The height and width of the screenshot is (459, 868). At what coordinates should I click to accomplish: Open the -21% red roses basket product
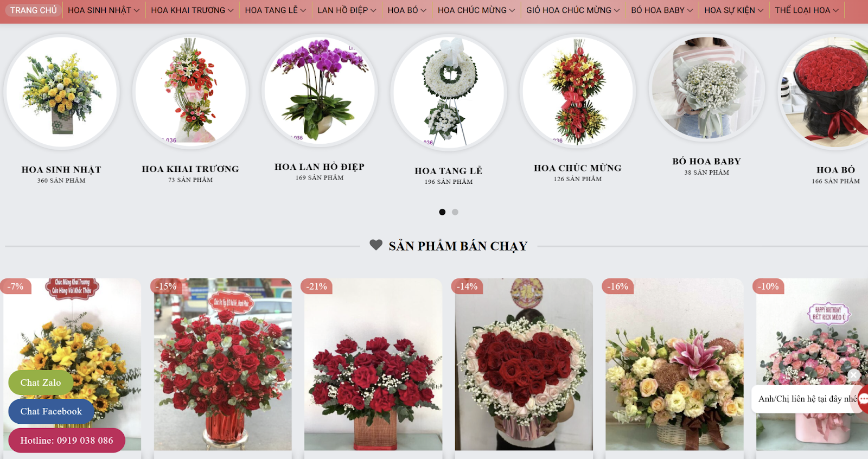point(373,365)
